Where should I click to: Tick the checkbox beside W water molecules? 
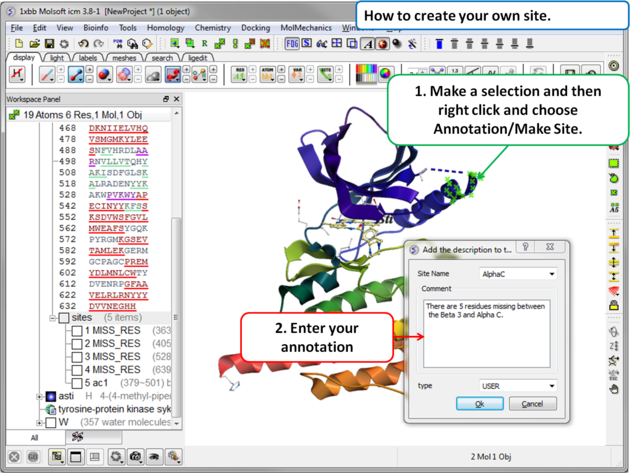coord(51,422)
